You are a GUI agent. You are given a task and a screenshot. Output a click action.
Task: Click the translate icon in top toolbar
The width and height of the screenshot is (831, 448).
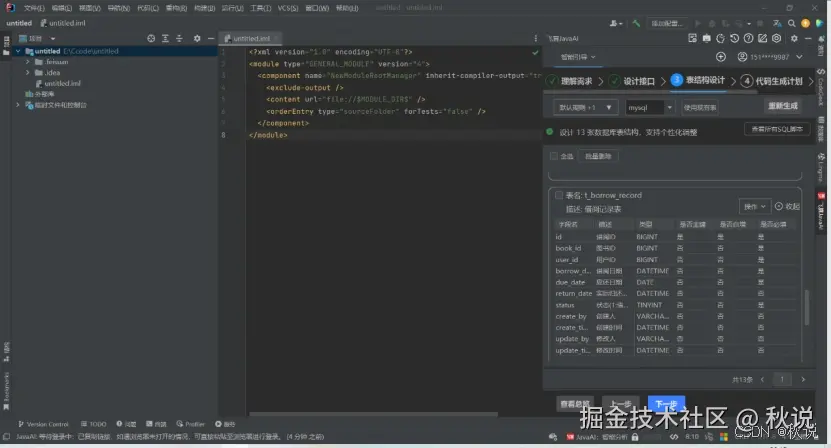pos(777,23)
